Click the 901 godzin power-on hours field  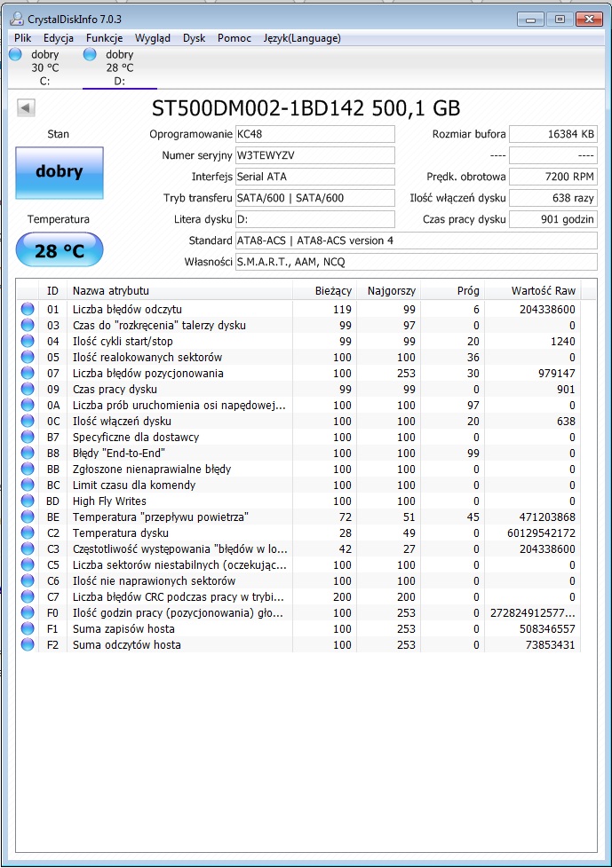553,219
